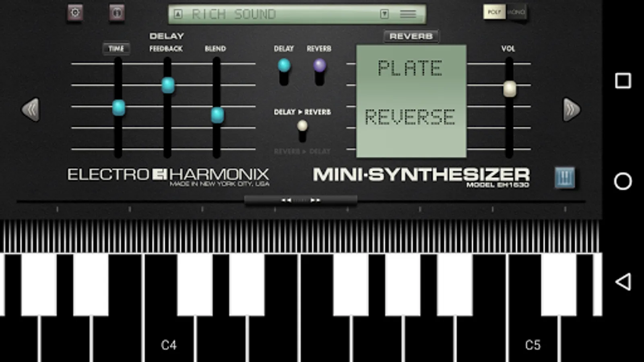Switch to POLY mode
The height and width of the screenshot is (362, 644).
tap(494, 12)
